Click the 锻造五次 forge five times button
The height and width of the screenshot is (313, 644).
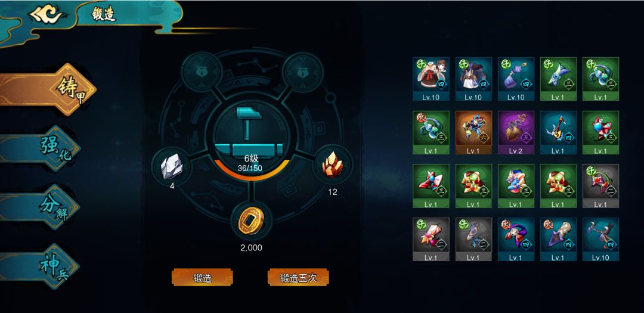298,277
